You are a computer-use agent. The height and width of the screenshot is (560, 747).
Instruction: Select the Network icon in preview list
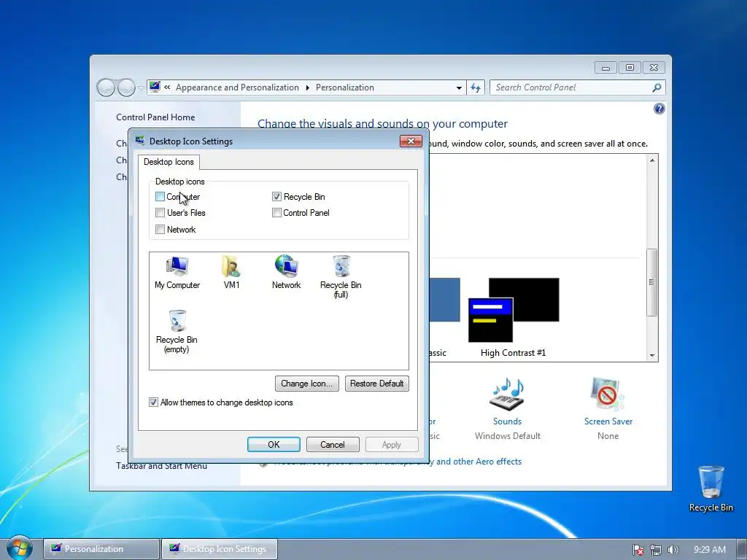click(x=286, y=273)
